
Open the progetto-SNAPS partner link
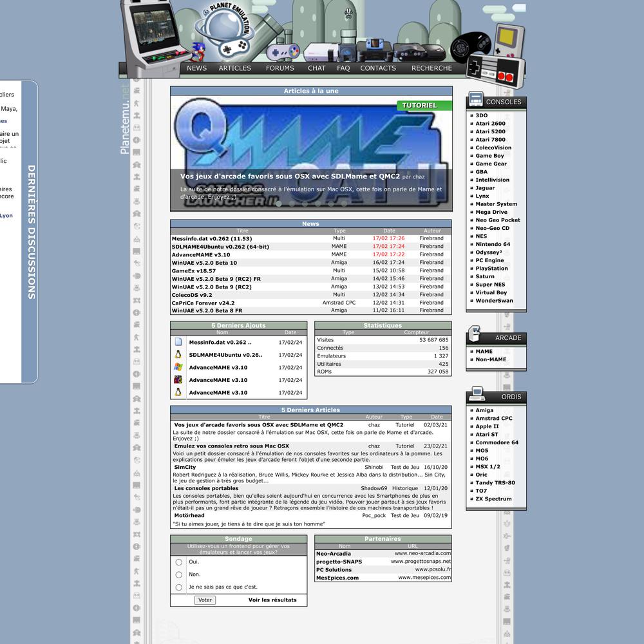(339, 562)
